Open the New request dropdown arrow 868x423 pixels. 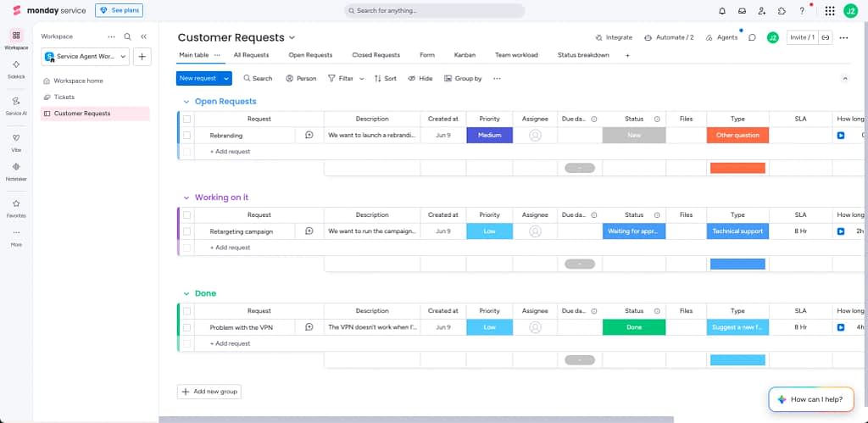(226, 79)
